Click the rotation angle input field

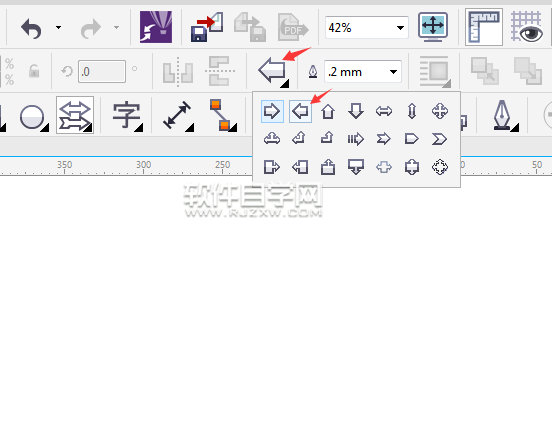[x=102, y=71]
